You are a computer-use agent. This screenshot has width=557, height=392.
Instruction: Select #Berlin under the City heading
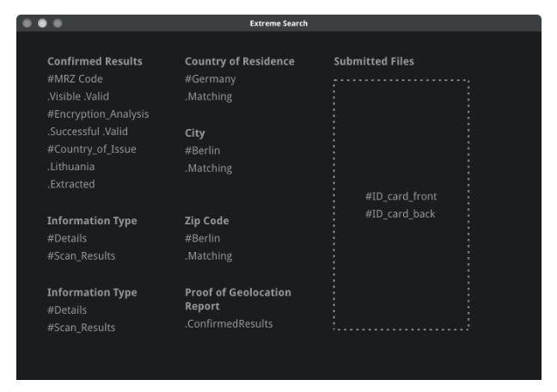(204, 150)
